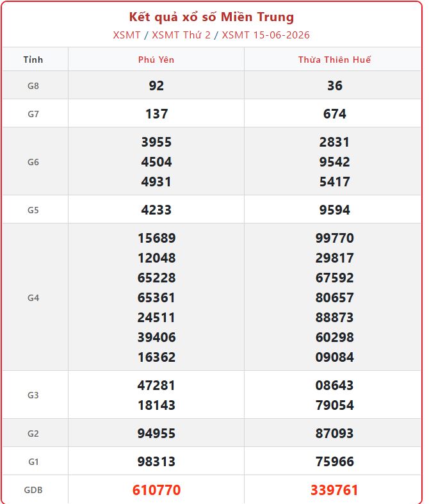The image size is (429, 504).
Task: Click the G1 number 75966
Action: (334, 462)
